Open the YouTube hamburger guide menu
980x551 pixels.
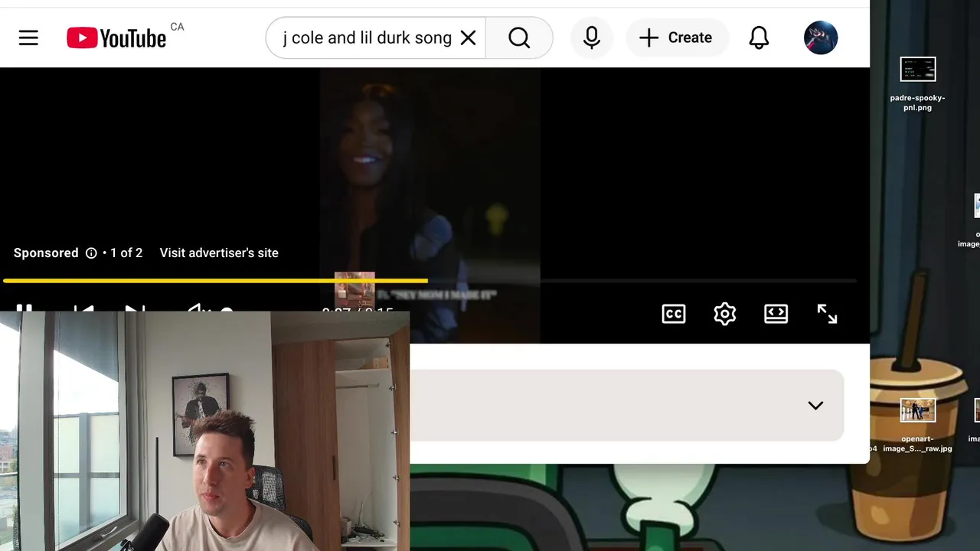[x=28, y=37]
